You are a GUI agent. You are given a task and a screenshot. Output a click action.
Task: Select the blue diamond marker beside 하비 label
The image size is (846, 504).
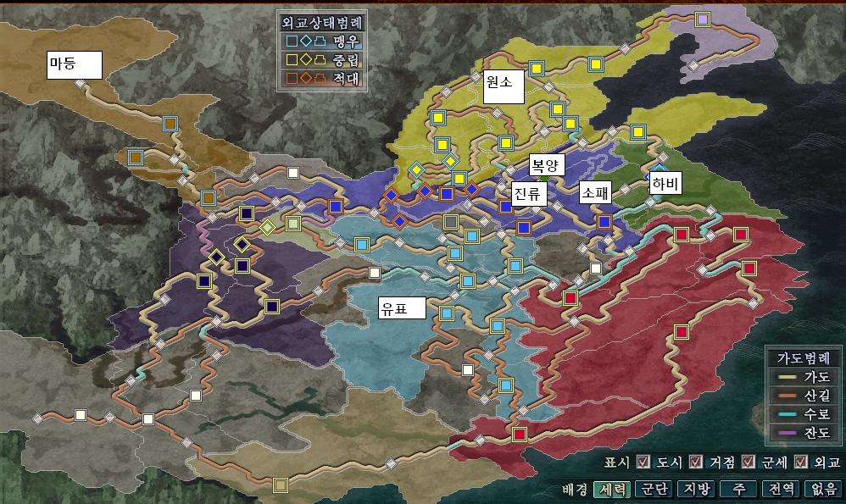[x=659, y=169]
